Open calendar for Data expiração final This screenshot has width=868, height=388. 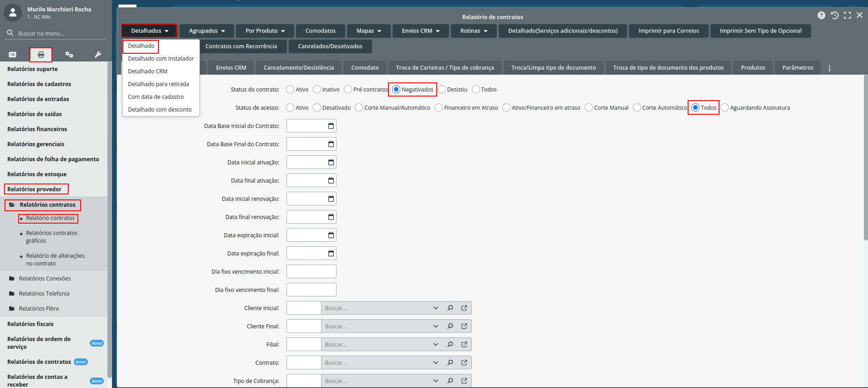tap(331, 253)
